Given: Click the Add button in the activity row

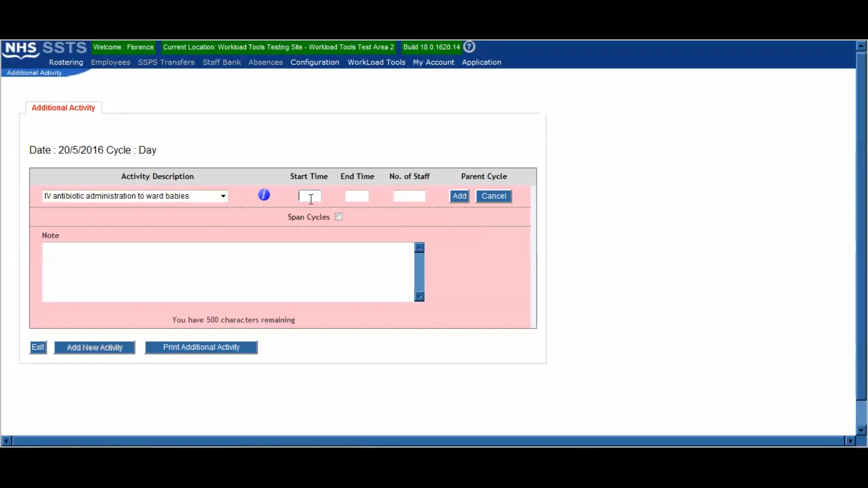Looking at the screenshot, I should [459, 196].
